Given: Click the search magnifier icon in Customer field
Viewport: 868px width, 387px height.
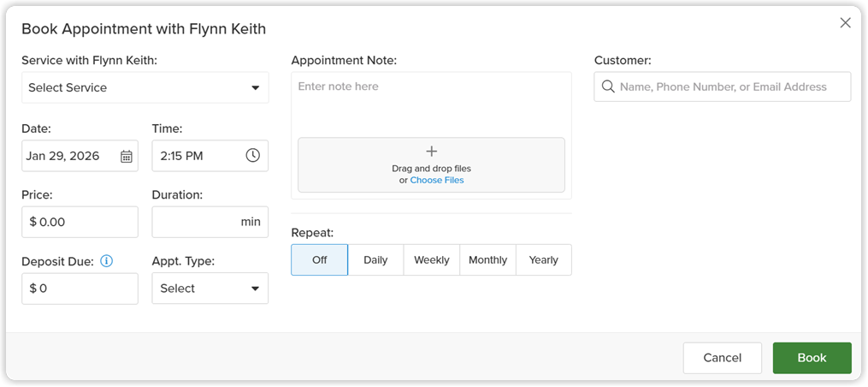Looking at the screenshot, I should pos(608,86).
